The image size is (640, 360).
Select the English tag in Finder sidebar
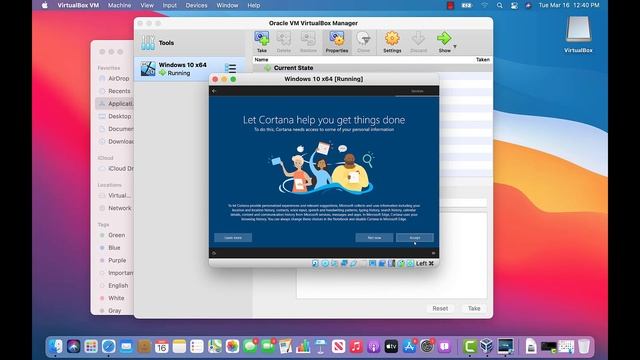point(114,286)
